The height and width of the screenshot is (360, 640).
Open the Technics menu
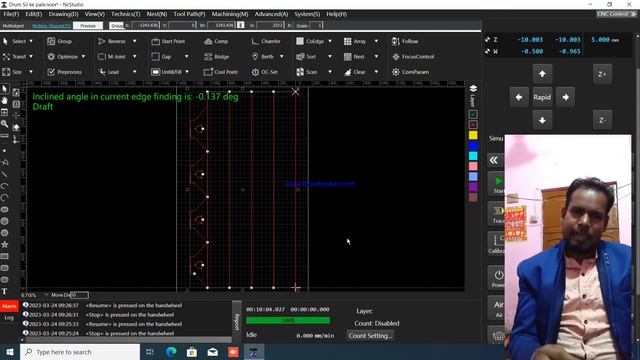[x=125, y=14]
